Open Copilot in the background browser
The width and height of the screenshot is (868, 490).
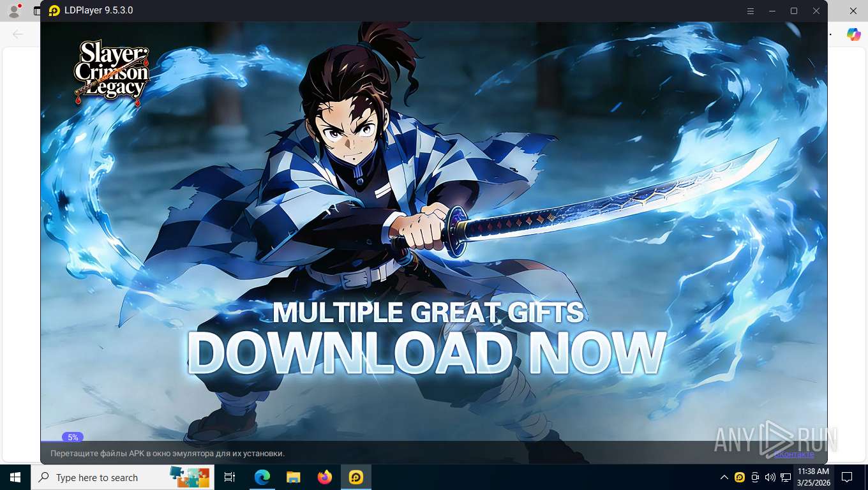point(854,34)
